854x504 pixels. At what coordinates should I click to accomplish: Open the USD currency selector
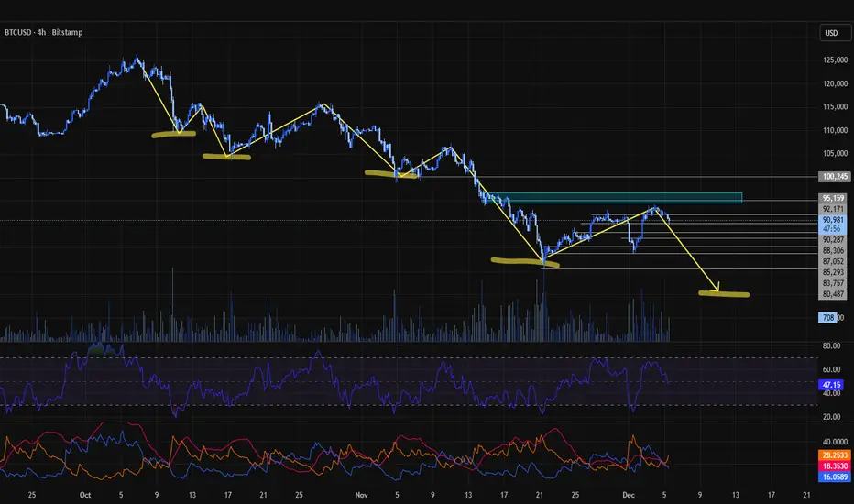point(835,33)
